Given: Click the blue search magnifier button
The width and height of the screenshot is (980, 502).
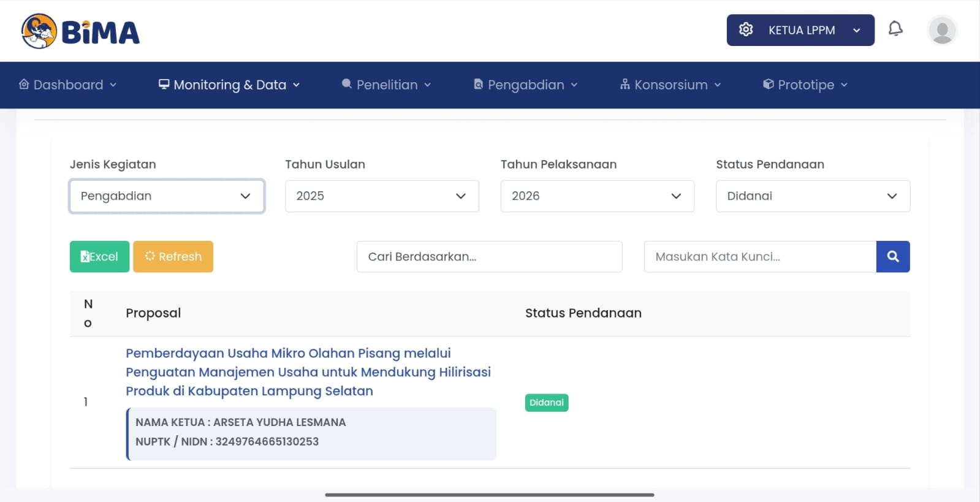Looking at the screenshot, I should pyautogui.click(x=893, y=257).
